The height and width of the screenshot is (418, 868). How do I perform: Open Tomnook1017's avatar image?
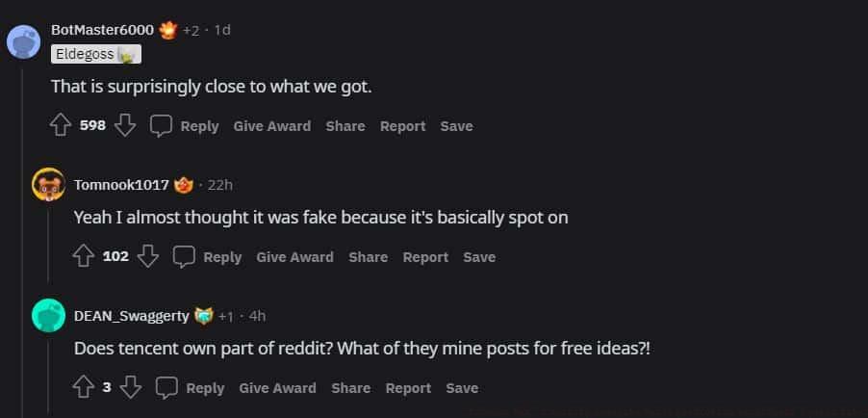pyautogui.click(x=48, y=184)
